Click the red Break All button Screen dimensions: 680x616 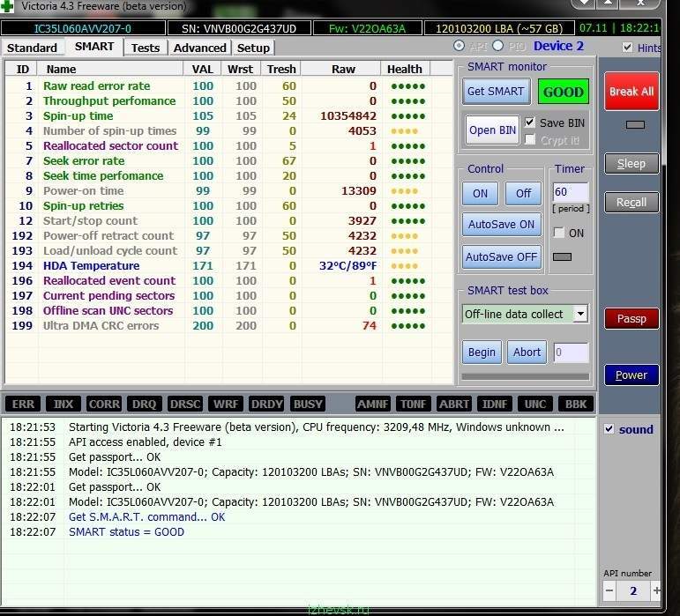tap(631, 92)
